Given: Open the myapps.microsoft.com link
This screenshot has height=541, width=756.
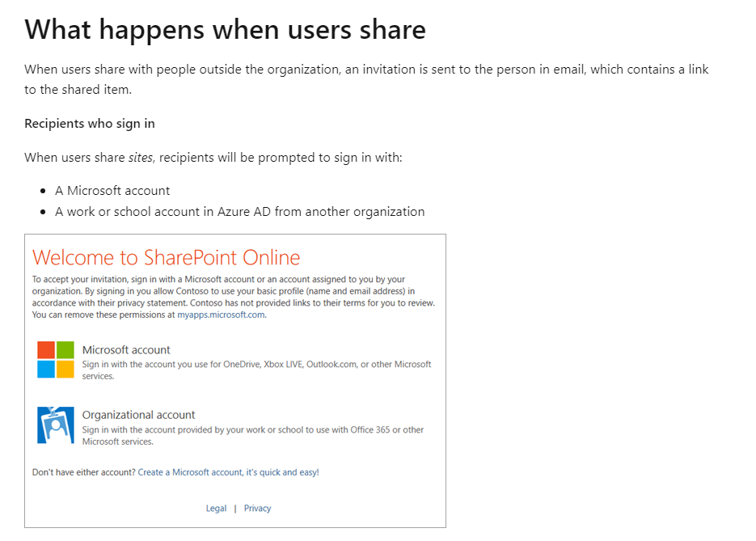Looking at the screenshot, I should [223, 315].
